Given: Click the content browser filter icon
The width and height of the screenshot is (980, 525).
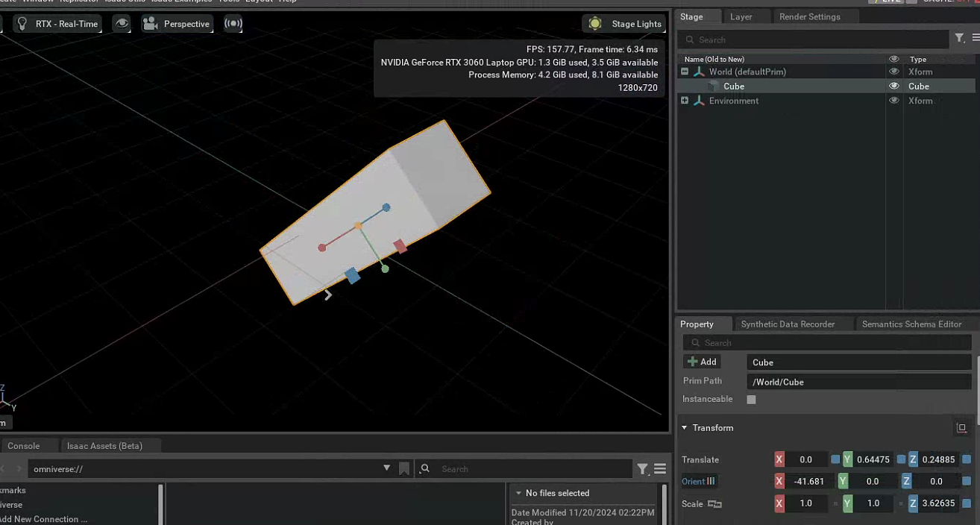Looking at the screenshot, I should (642, 469).
